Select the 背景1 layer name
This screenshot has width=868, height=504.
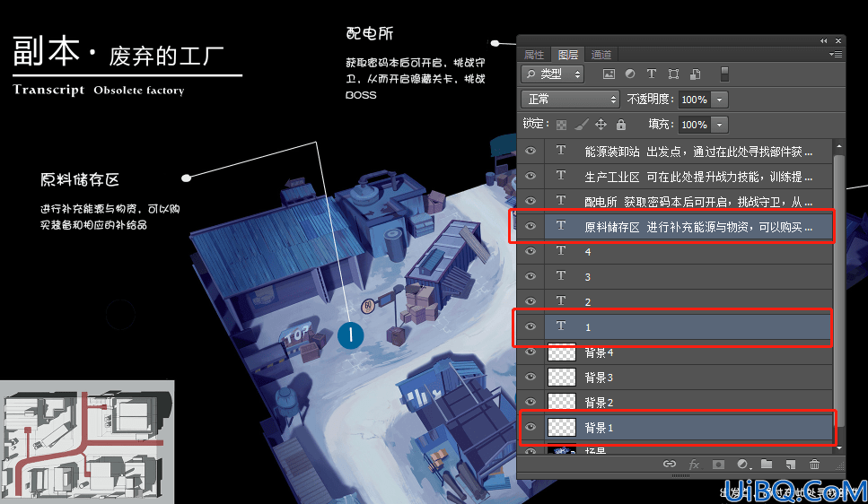click(x=599, y=428)
